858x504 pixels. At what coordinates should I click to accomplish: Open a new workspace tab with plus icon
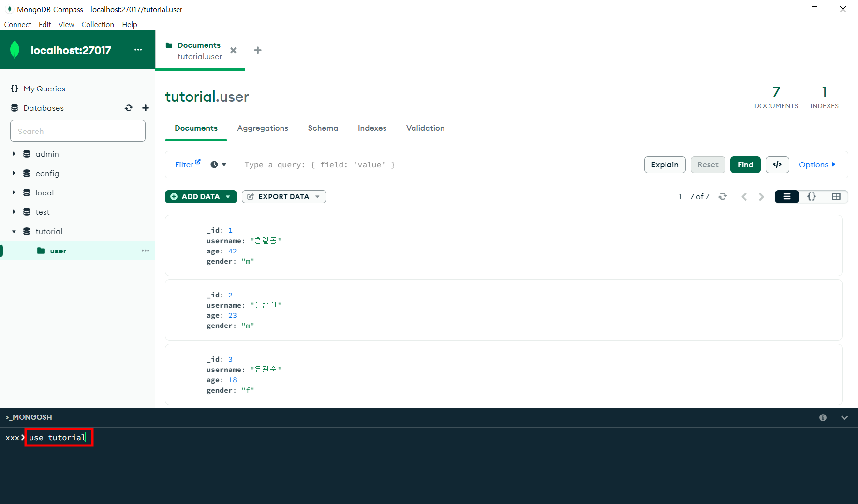(x=258, y=50)
